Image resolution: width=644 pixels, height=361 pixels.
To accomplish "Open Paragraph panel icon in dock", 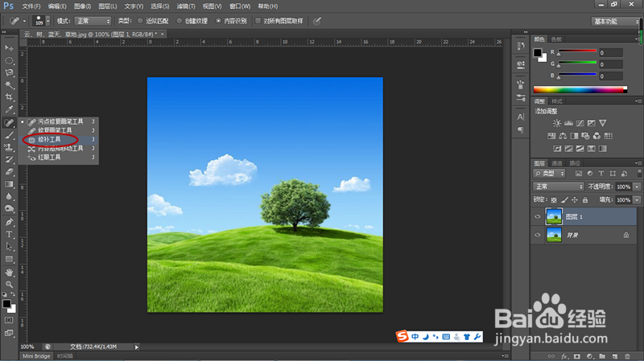I will [521, 130].
